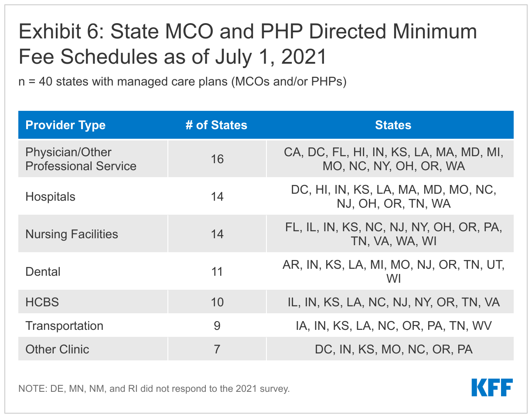Select the Transportation row label

[x=64, y=325]
